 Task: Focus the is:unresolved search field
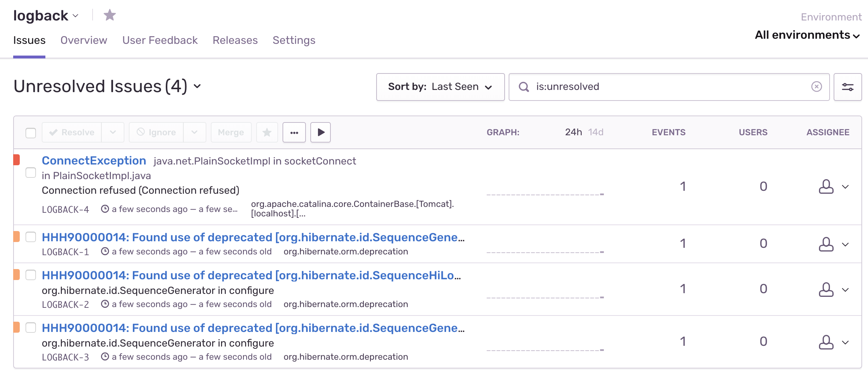[x=670, y=87]
